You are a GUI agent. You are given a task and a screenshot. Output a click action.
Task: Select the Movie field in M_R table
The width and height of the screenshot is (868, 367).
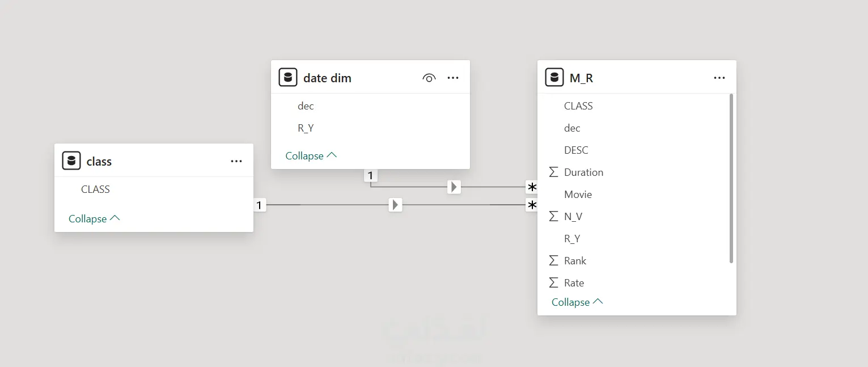(578, 195)
